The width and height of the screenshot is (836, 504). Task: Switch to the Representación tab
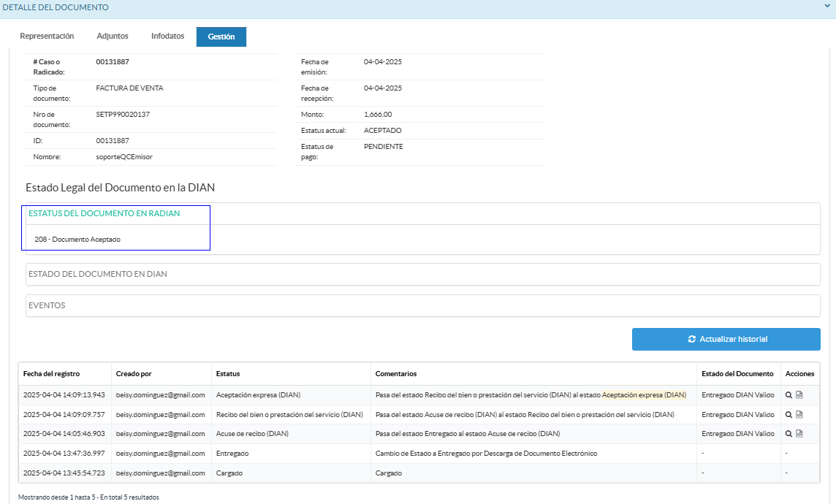pos(47,36)
